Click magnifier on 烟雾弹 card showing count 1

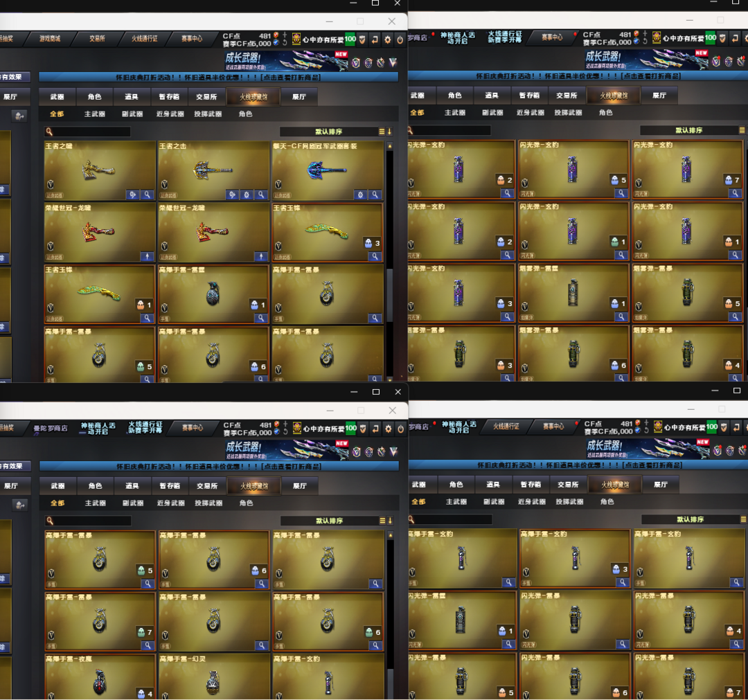pos(622,317)
